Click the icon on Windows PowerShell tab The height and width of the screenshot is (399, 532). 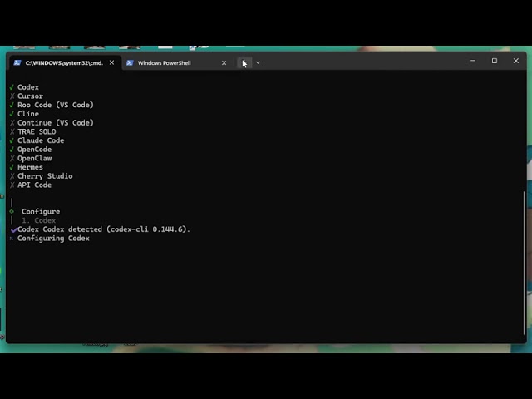point(130,62)
